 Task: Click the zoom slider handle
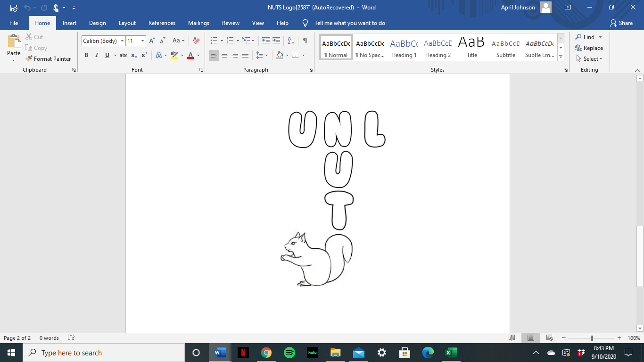coord(592,338)
